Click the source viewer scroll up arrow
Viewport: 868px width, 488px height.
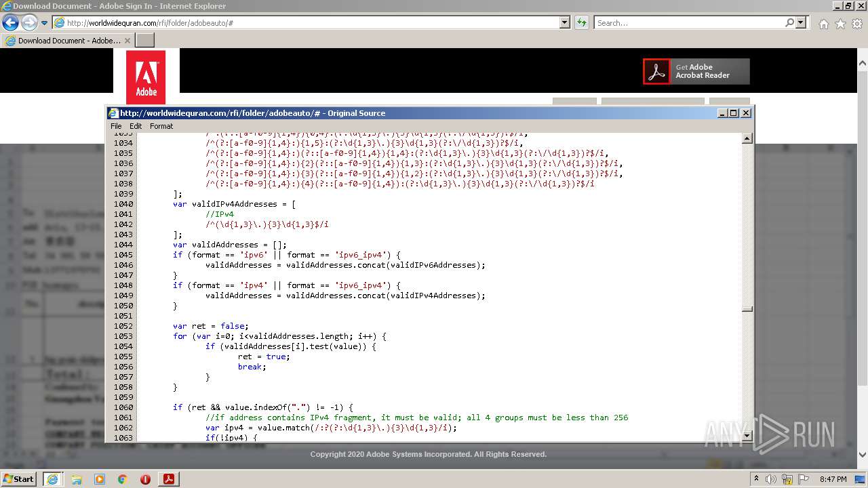[747, 138]
